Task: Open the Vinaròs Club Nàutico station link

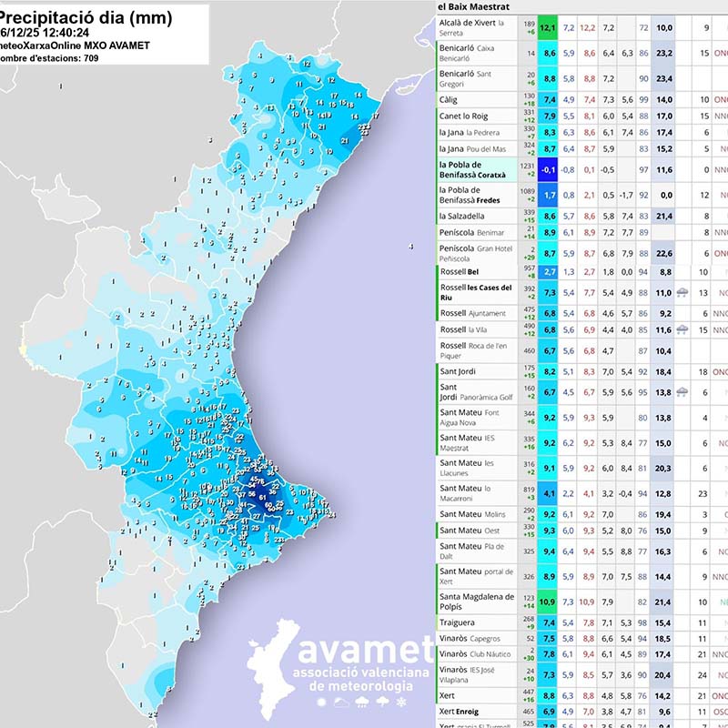Action: pos(472,652)
